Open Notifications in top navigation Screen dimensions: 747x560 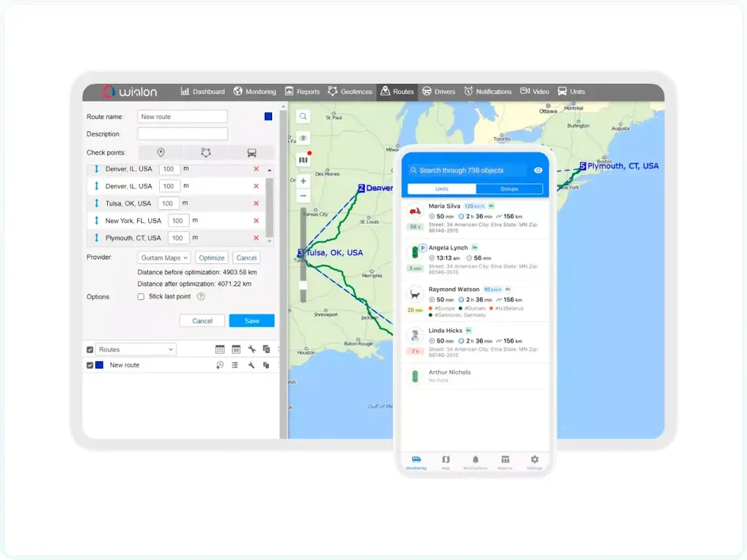point(488,91)
